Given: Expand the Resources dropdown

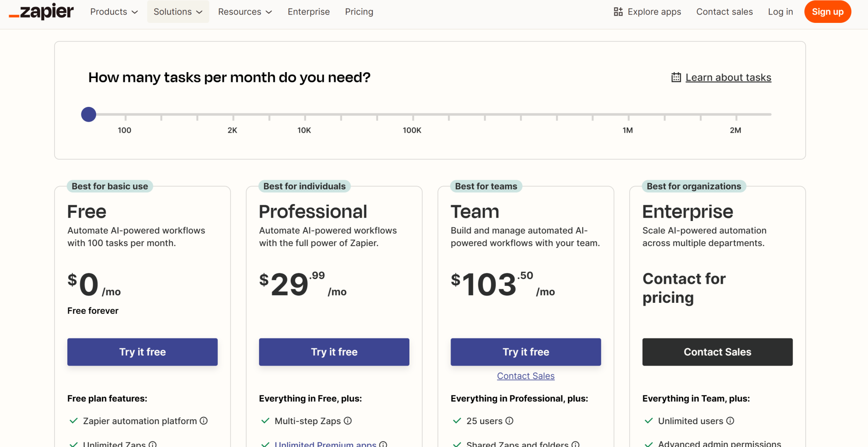Looking at the screenshot, I should pos(245,11).
